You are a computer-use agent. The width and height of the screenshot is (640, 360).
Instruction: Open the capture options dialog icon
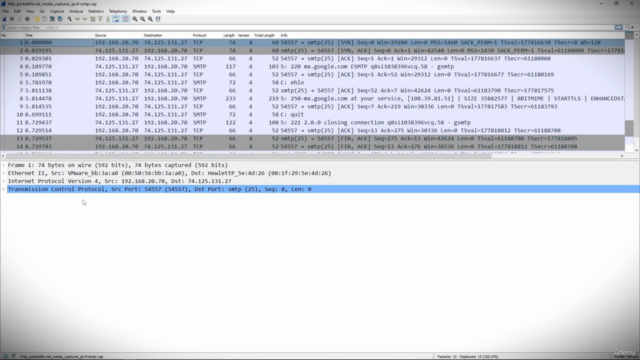point(27,19)
